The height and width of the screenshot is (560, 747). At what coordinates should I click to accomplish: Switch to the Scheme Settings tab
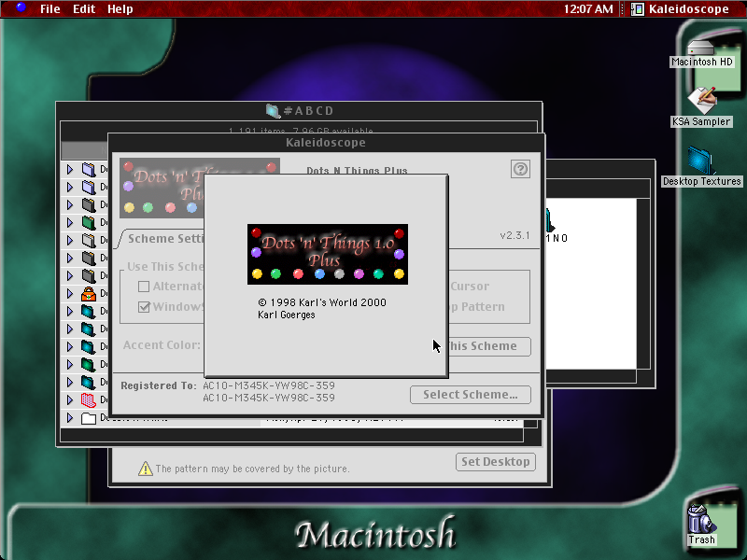click(166, 239)
